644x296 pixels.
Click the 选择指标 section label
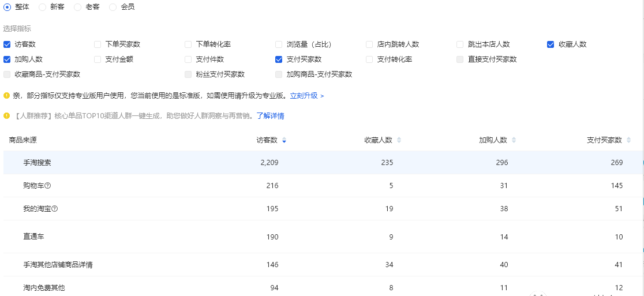tap(17, 29)
